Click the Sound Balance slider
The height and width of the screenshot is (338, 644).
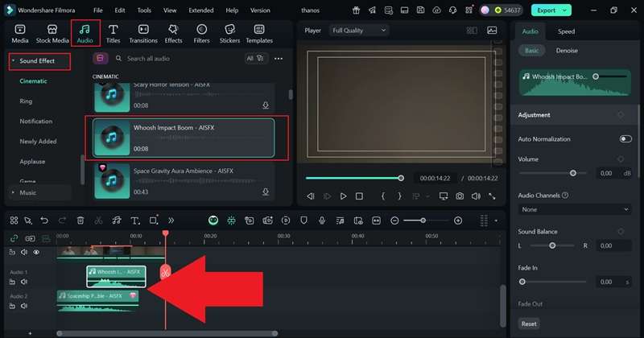pyautogui.click(x=552, y=245)
